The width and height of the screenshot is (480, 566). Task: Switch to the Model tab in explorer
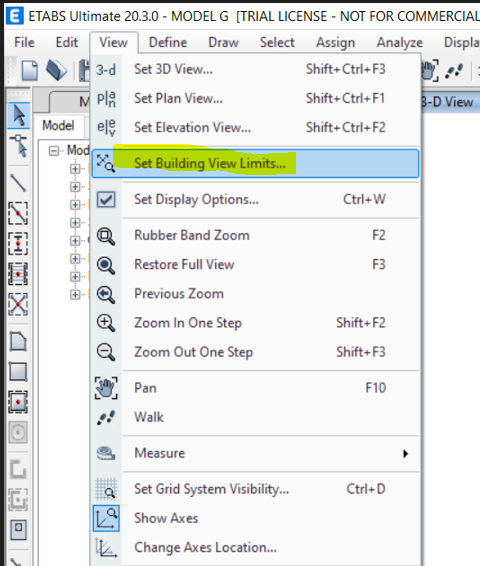pyautogui.click(x=59, y=126)
